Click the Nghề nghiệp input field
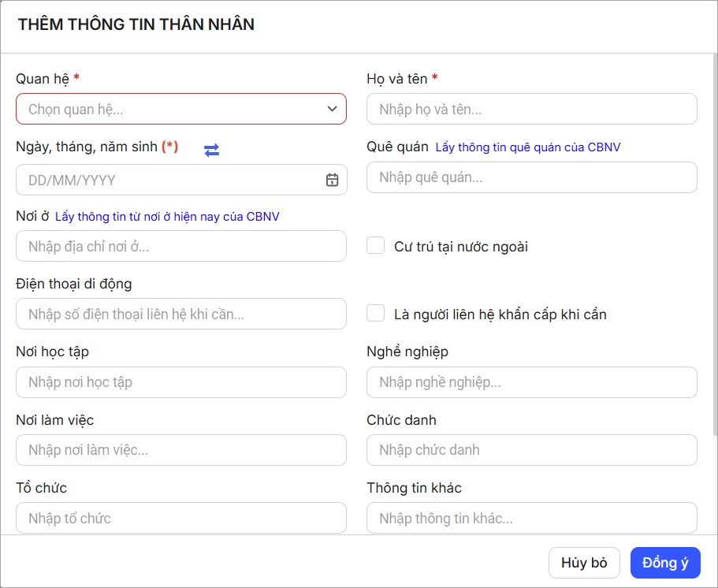The width and height of the screenshot is (718, 588). click(x=531, y=382)
